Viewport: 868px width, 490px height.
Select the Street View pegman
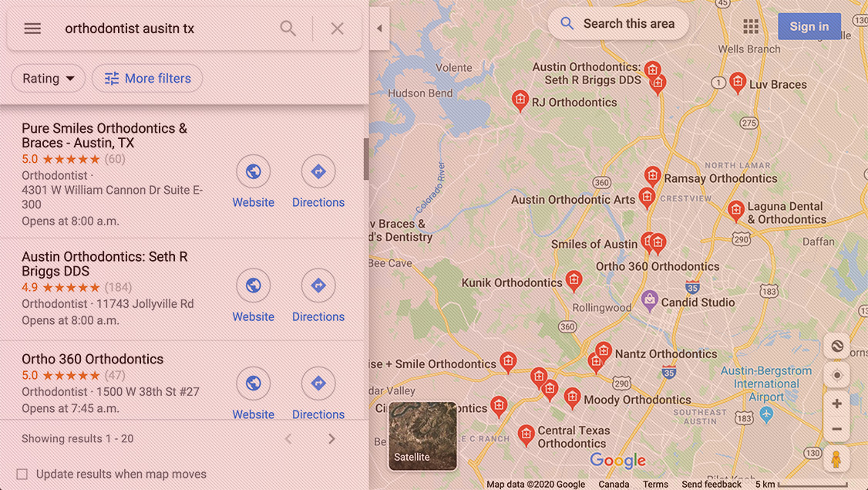[x=836, y=460]
